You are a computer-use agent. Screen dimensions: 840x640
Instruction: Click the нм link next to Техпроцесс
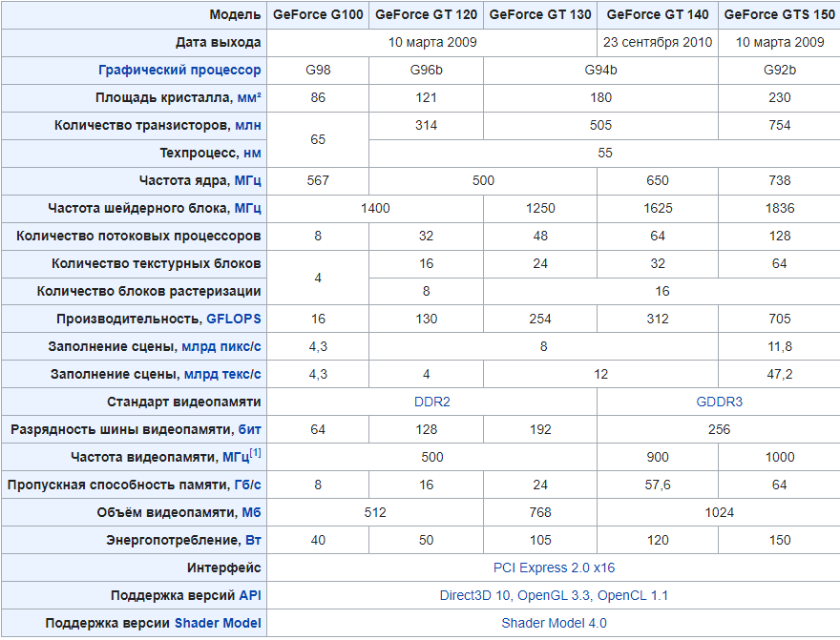point(252,153)
